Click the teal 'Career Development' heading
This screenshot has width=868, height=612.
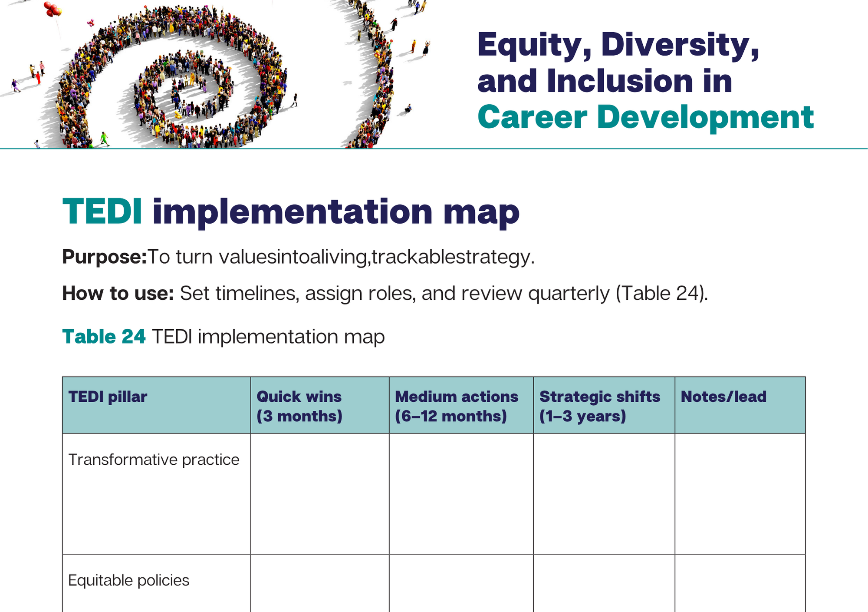645,117
